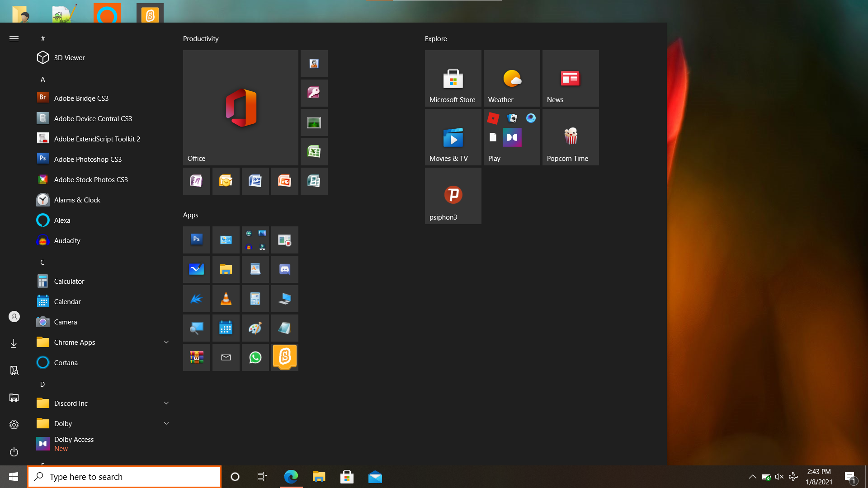The width and height of the screenshot is (868, 488).
Task: Launch Adobe Bridge CS3
Action: (x=103, y=98)
